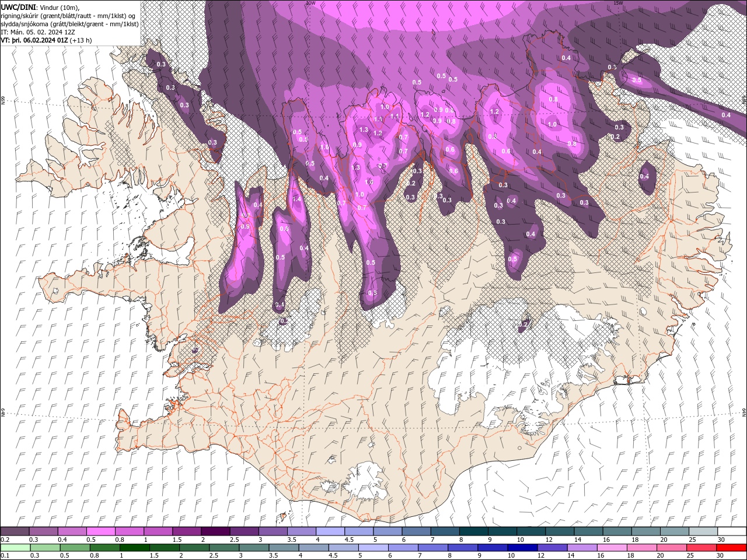Viewport: 747px width, 560px height.
Task: Pick the top-row legend swatch starting at 6
Action: pyautogui.click(x=416, y=531)
